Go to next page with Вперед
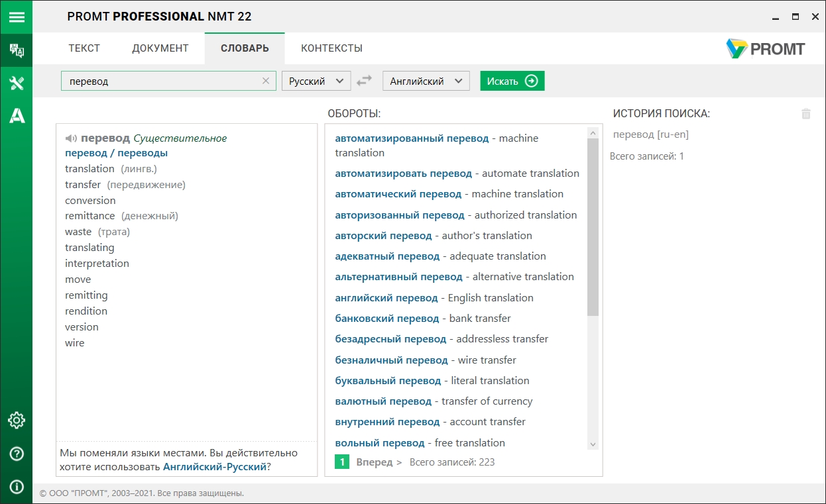 click(x=379, y=462)
